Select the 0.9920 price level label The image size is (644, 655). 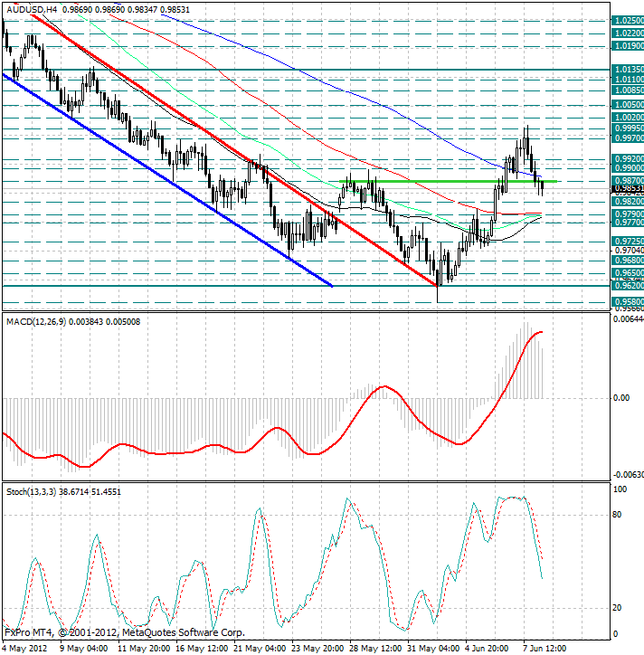[628, 159]
